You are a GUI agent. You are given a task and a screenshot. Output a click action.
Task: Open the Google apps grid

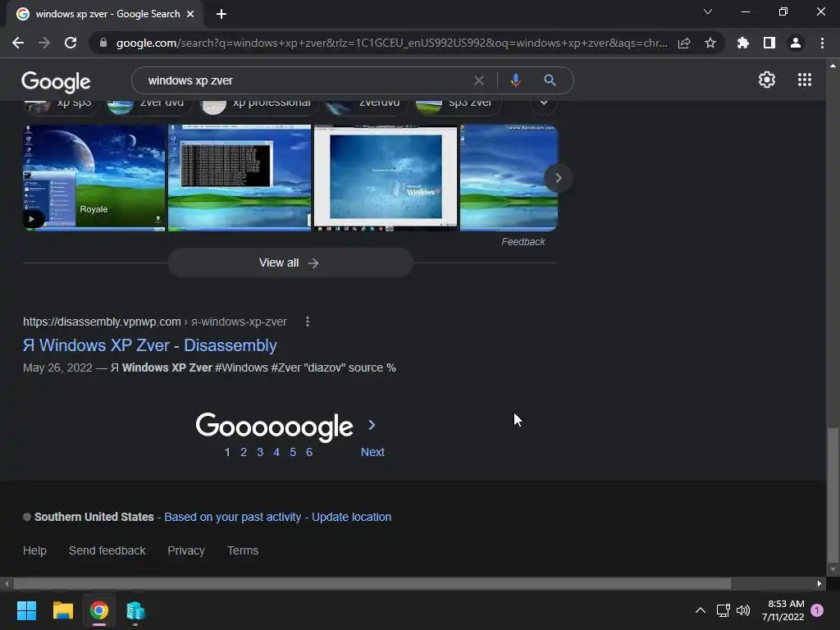[805, 80]
